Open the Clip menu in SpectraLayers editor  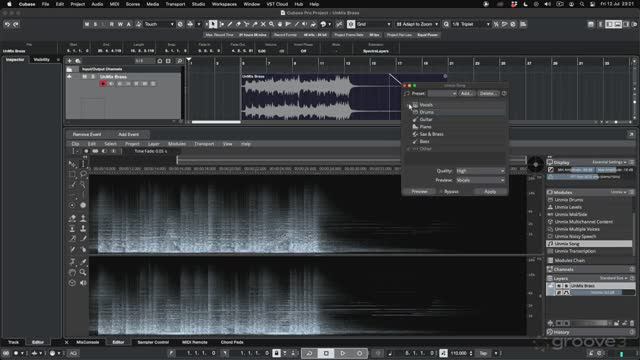click(76, 144)
